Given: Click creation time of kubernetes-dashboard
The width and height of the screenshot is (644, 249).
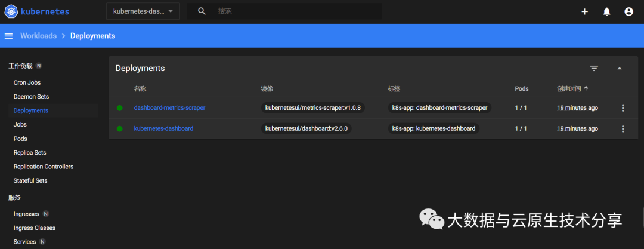Looking at the screenshot, I should click(x=577, y=128).
